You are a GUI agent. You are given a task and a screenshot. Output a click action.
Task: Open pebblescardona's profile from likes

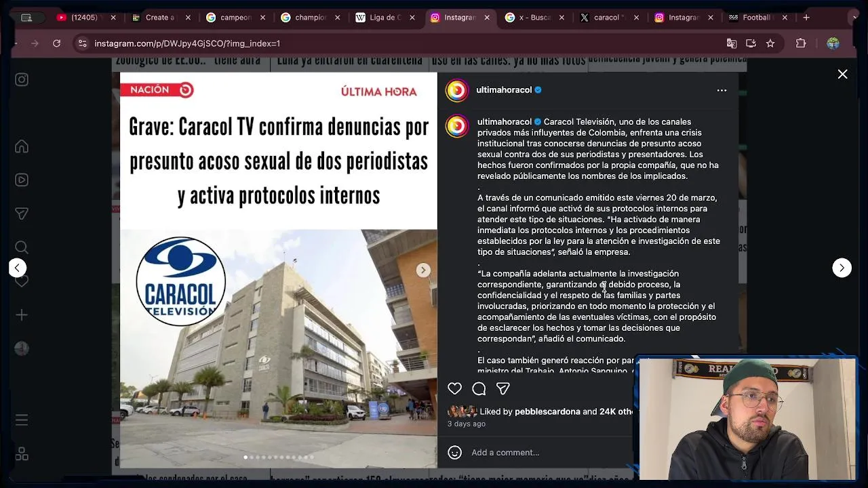point(547,411)
